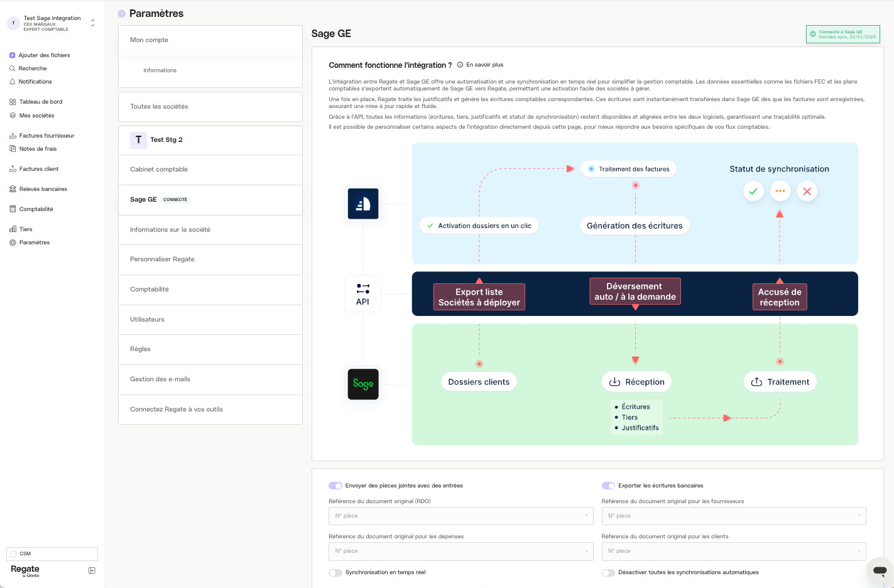This screenshot has width=894, height=588.
Task: Click the Test Stg 2 company entry
Action: coord(210,140)
